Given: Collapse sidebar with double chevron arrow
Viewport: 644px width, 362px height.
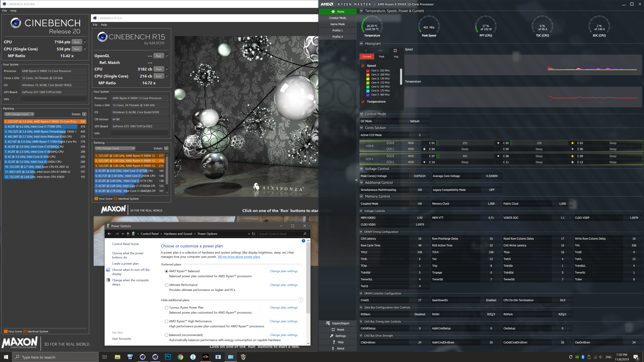Looking at the screenshot, I should pos(357,180).
